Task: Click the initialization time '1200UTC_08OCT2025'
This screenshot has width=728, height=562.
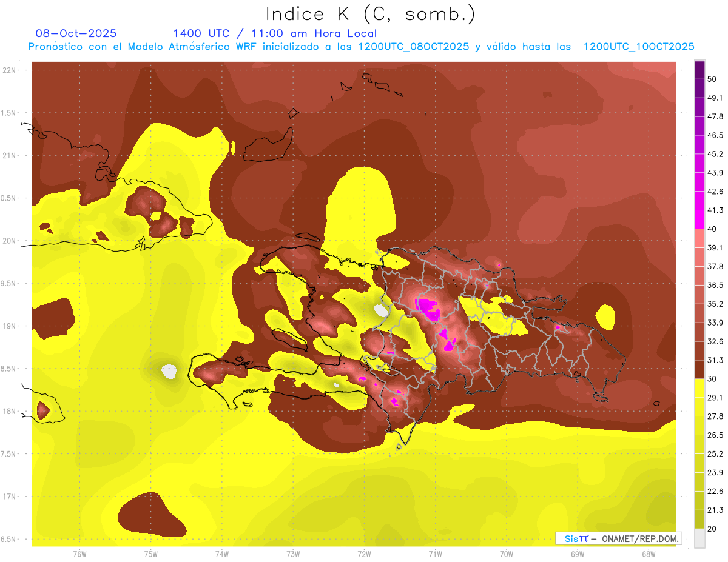Action: [x=413, y=47]
